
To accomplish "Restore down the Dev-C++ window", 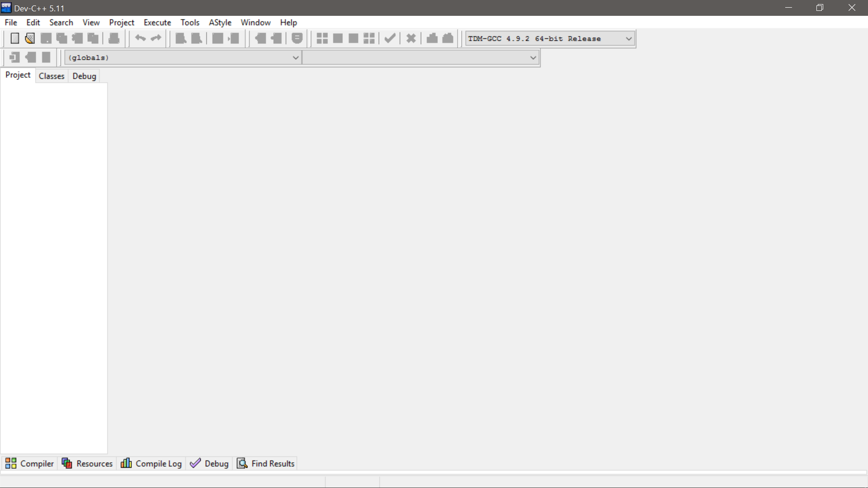I will click(820, 8).
